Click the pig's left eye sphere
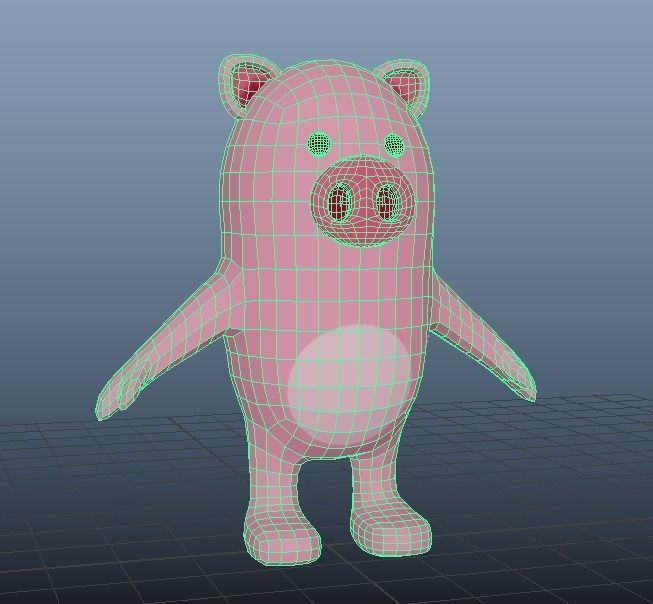653x604 pixels. pos(320,143)
